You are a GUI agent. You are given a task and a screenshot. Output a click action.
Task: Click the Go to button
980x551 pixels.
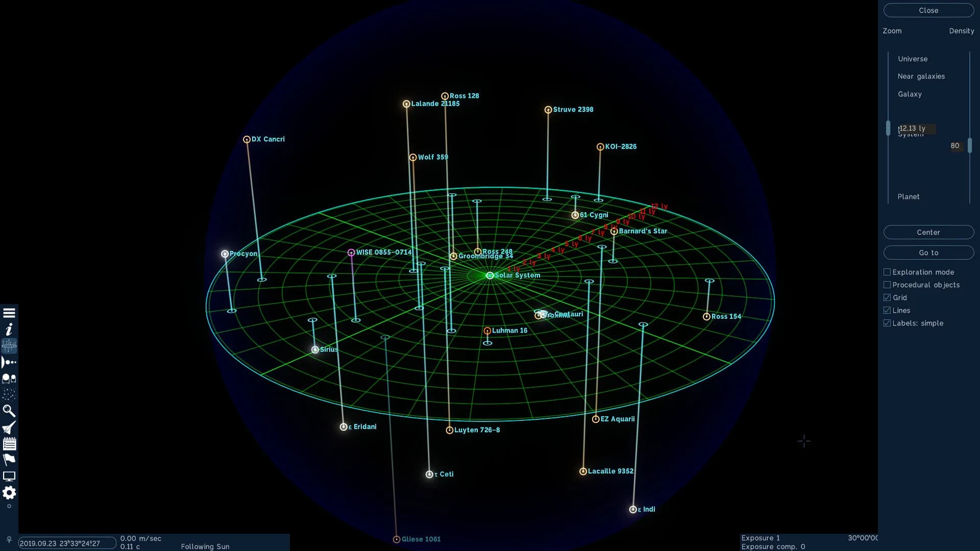pos(928,253)
